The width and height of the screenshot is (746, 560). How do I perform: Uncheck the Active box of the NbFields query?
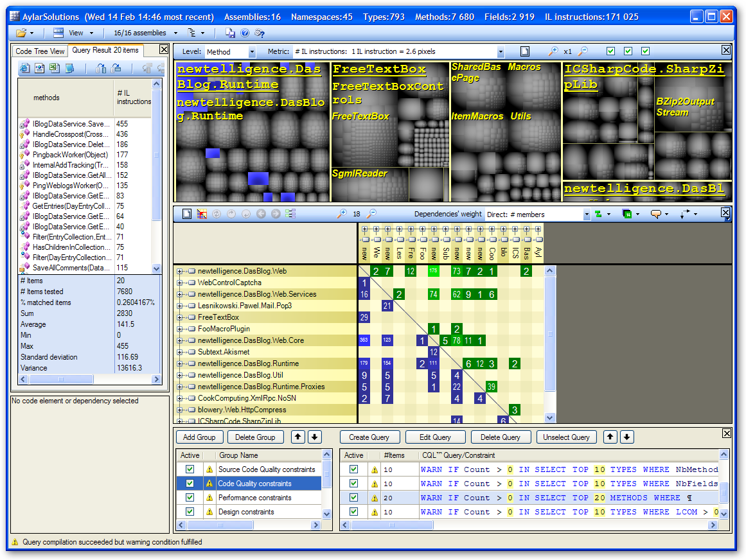pos(353,484)
